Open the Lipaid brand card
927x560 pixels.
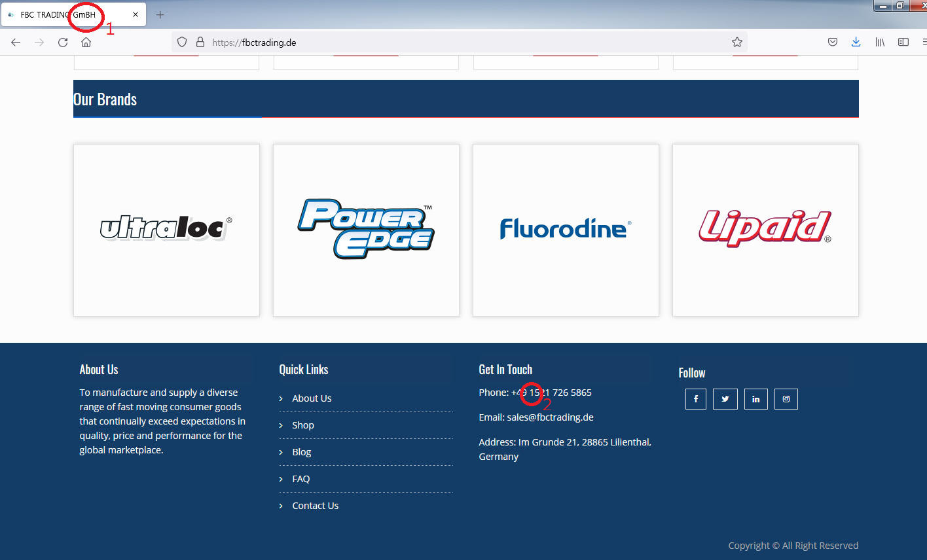click(x=765, y=230)
